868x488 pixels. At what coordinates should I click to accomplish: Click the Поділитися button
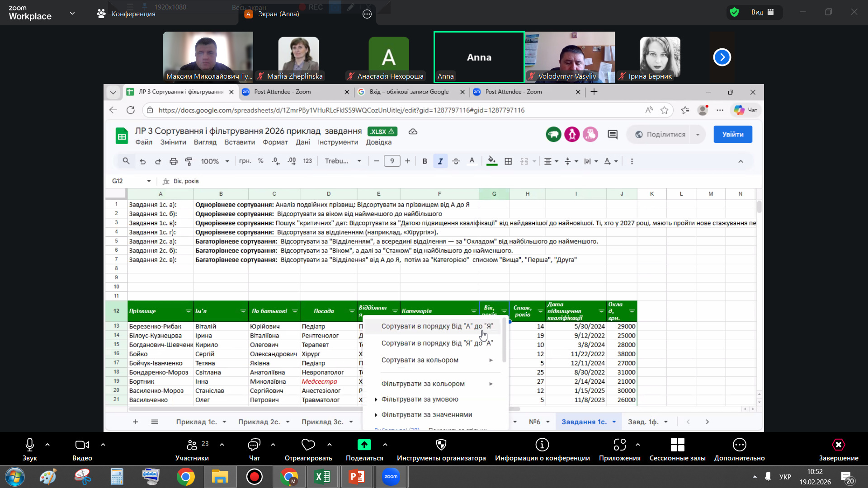click(x=660, y=134)
